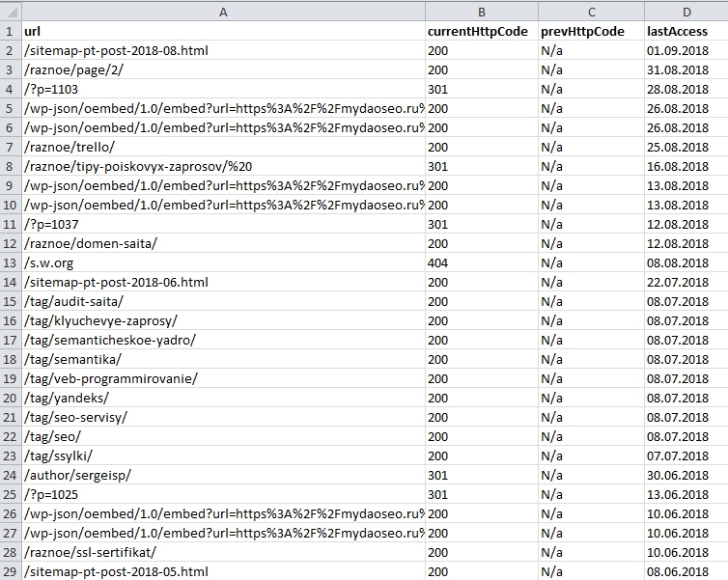
Task: Select column A header
Action: tap(223, 13)
